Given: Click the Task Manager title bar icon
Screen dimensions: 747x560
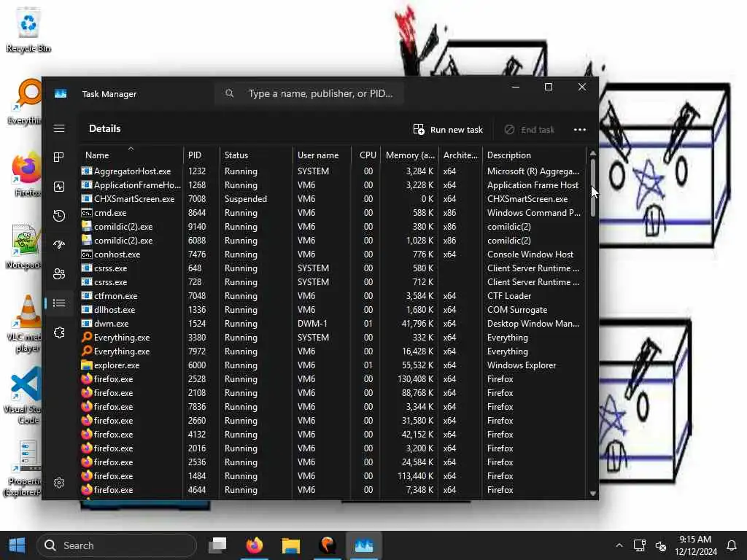Looking at the screenshot, I should [61, 94].
